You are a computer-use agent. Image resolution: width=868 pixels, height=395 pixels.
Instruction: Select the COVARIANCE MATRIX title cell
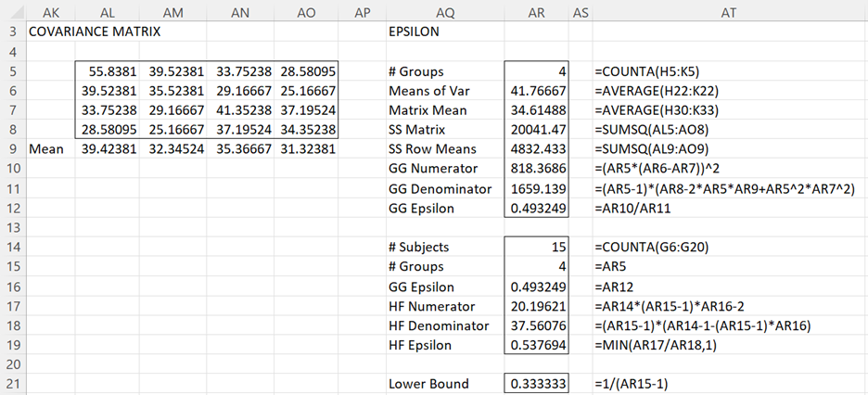(x=95, y=31)
